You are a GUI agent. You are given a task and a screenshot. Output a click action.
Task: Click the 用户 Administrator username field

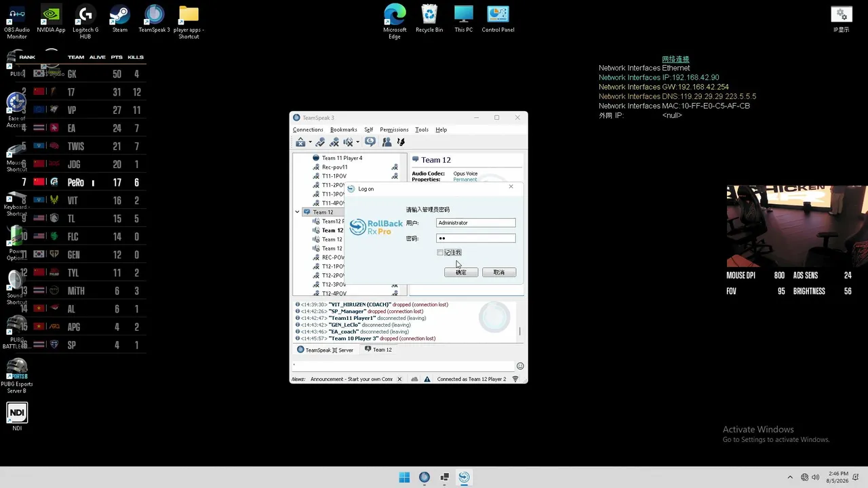tap(476, 223)
